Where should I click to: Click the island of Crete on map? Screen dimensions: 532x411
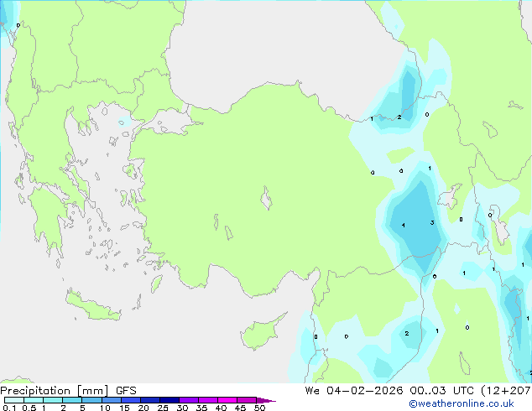click(92, 306)
